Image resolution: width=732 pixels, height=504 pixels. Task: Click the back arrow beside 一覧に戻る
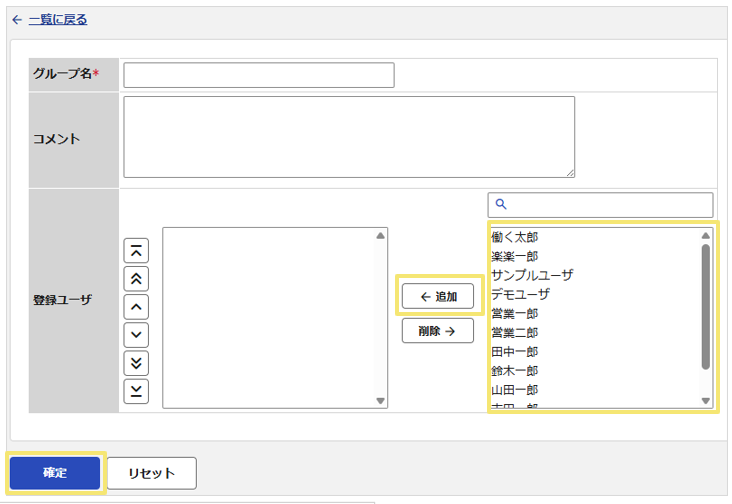[x=17, y=20]
